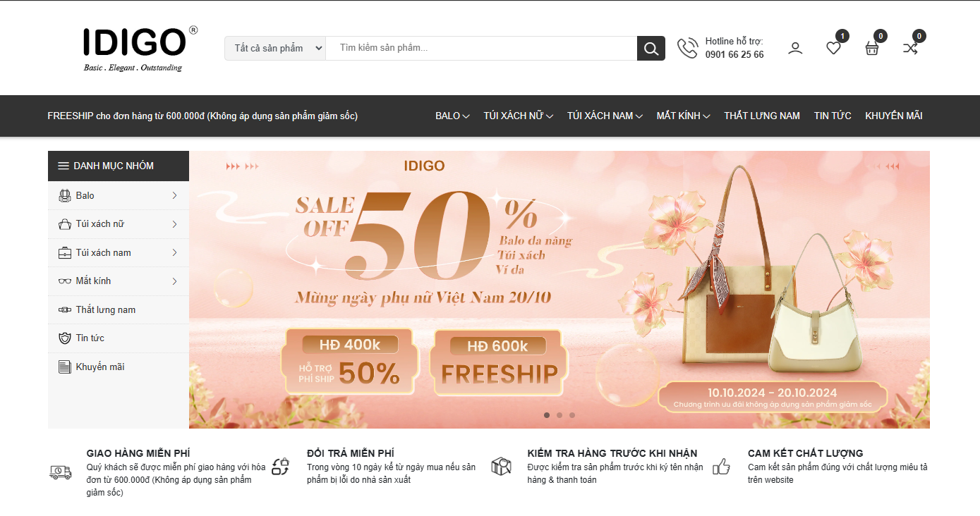Open the compare shuffle icon
Viewport: 980px width, 516px height.
(x=910, y=49)
